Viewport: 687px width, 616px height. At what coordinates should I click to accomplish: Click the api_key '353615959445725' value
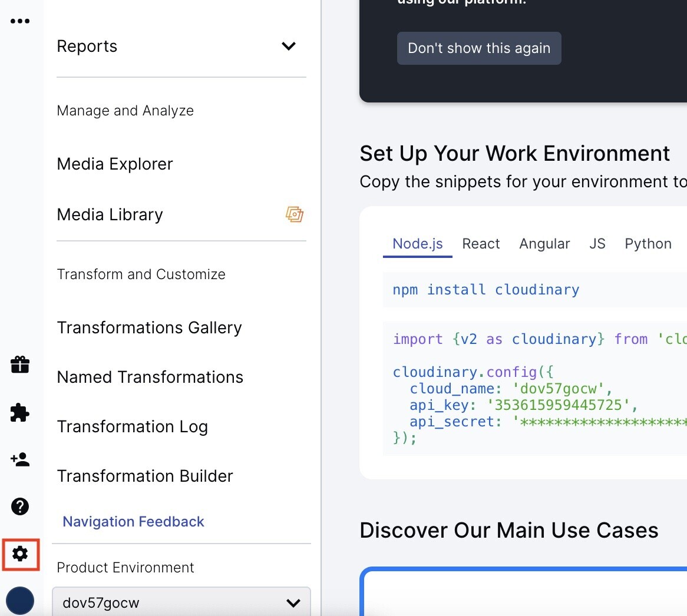pyautogui.click(x=558, y=405)
